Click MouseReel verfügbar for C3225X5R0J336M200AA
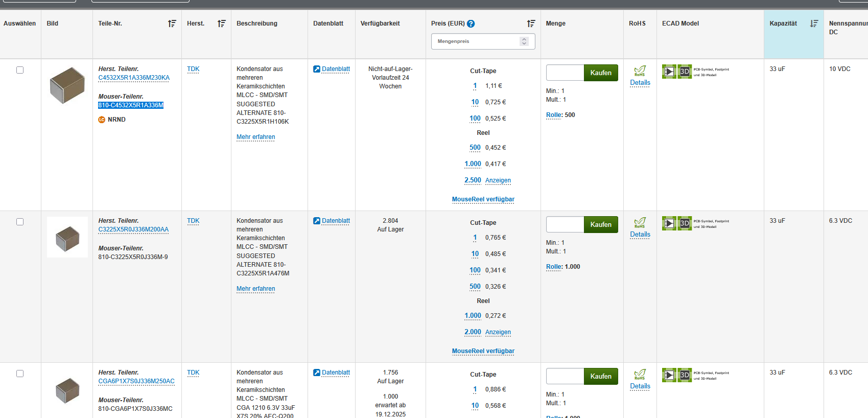 pyautogui.click(x=483, y=351)
